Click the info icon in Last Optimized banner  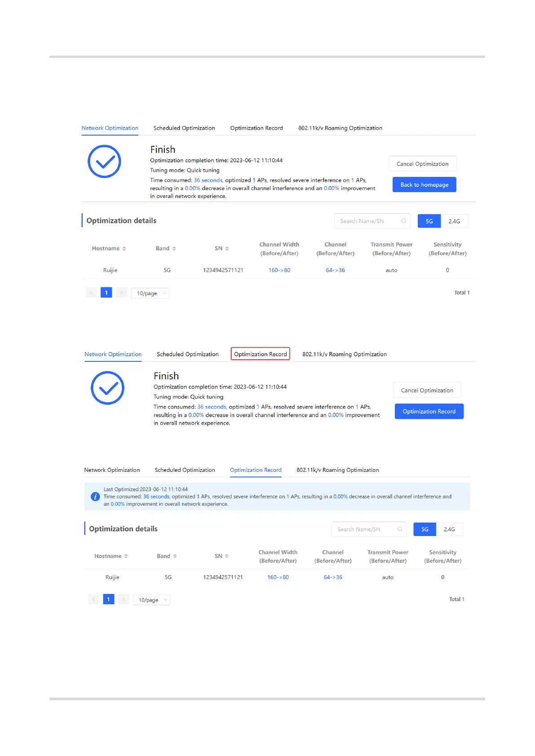95,497
